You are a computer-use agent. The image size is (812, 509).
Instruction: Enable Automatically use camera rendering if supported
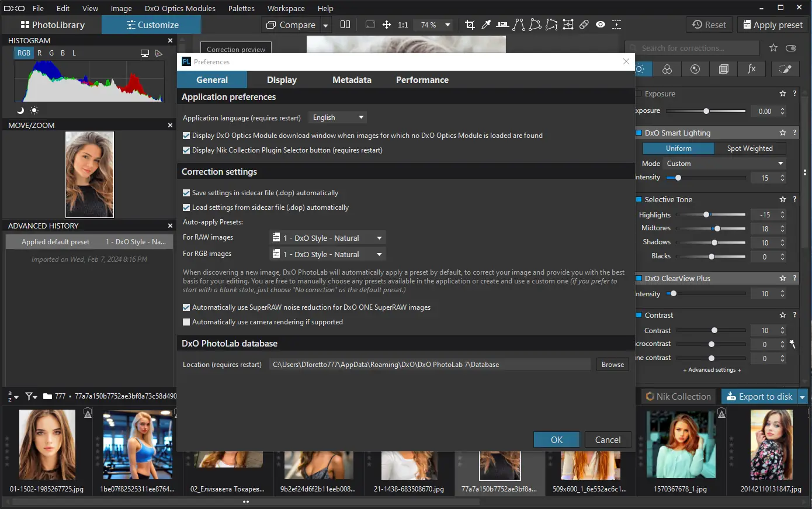(186, 322)
